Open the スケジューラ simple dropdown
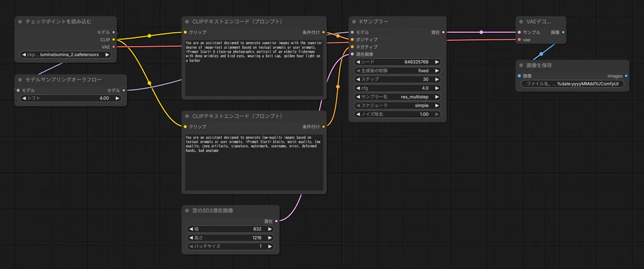Viewport: 644px width, 269px height. 398,105
